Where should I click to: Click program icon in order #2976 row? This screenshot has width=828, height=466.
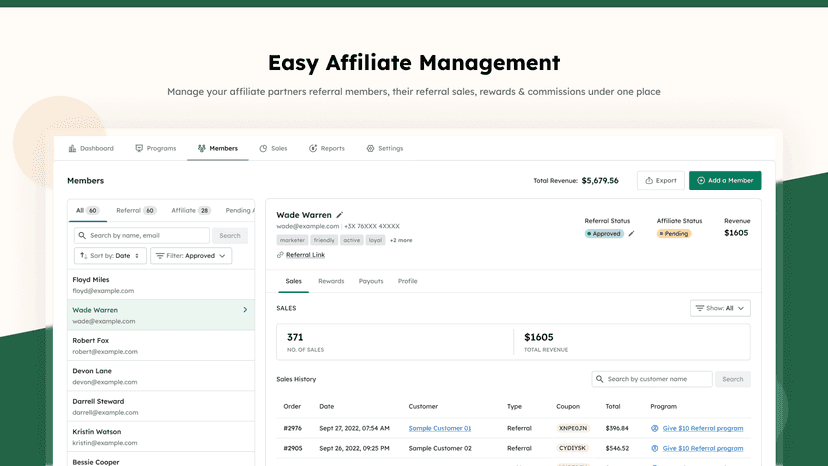654,428
